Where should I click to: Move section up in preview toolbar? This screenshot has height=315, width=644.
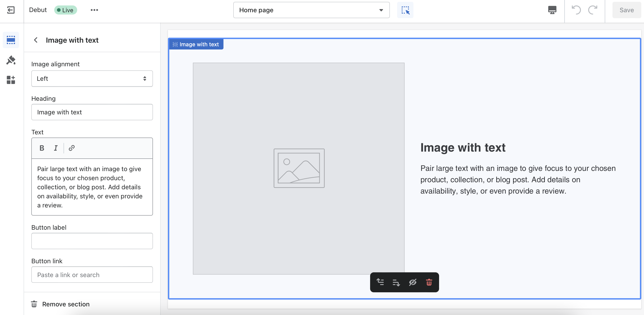[x=380, y=282]
